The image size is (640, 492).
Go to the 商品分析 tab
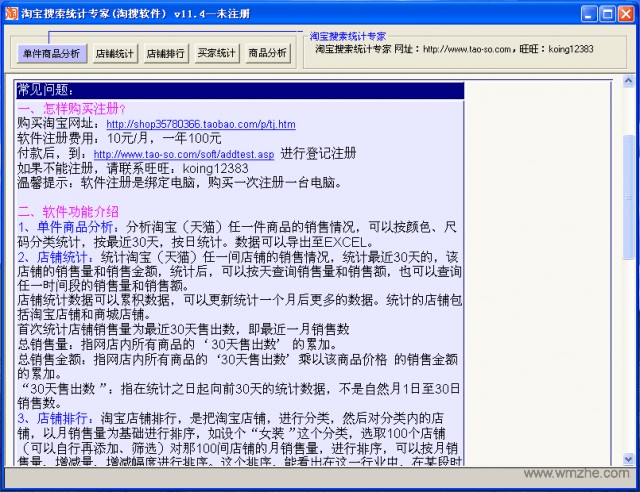coord(268,53)
